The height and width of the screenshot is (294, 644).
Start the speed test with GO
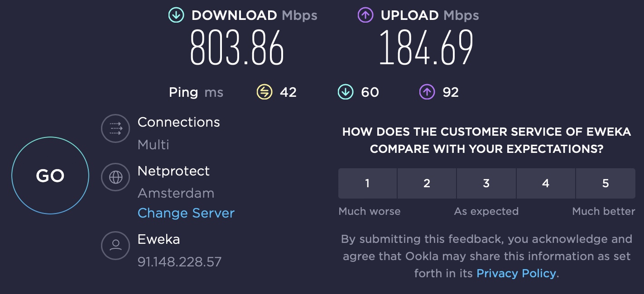click(50, 176)
